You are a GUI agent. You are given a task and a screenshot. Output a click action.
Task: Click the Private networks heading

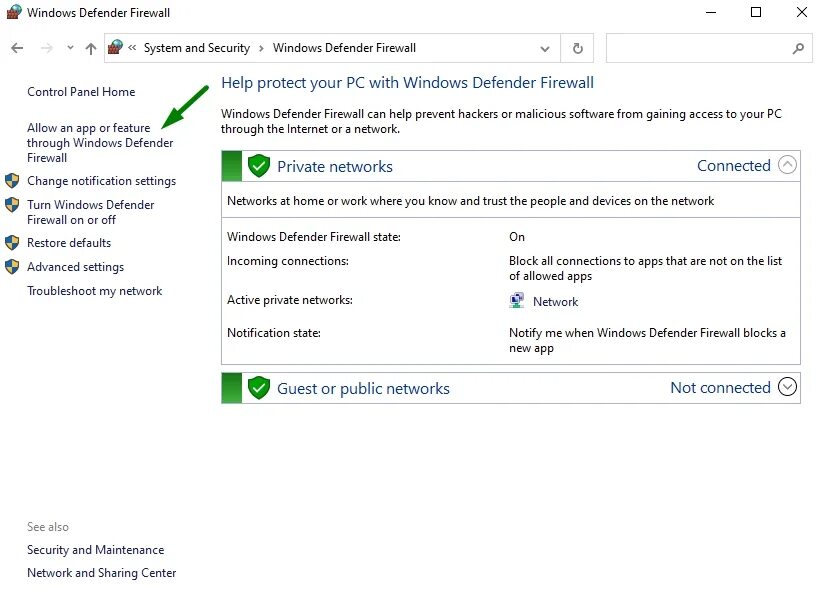click(335, 167)
